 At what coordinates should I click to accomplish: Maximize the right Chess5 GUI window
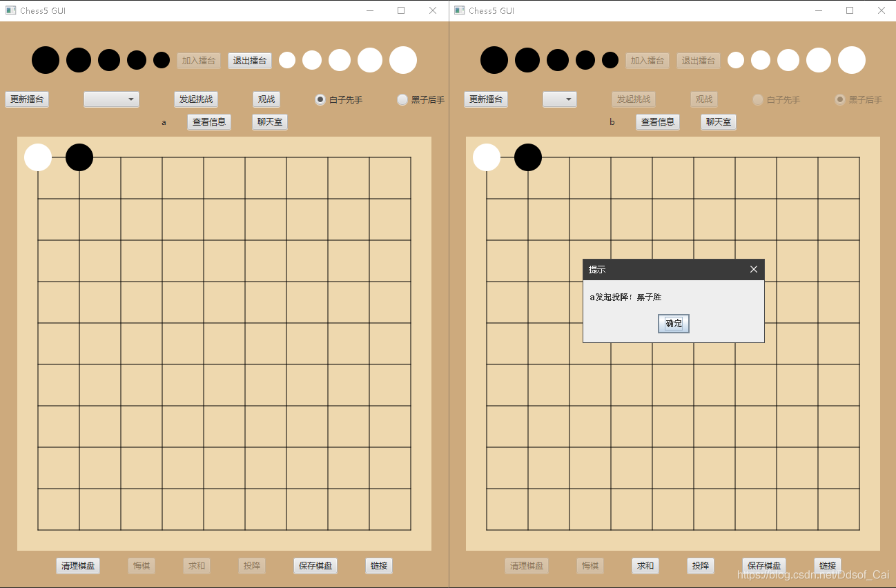pyautogui.click(x=850, y=10)
